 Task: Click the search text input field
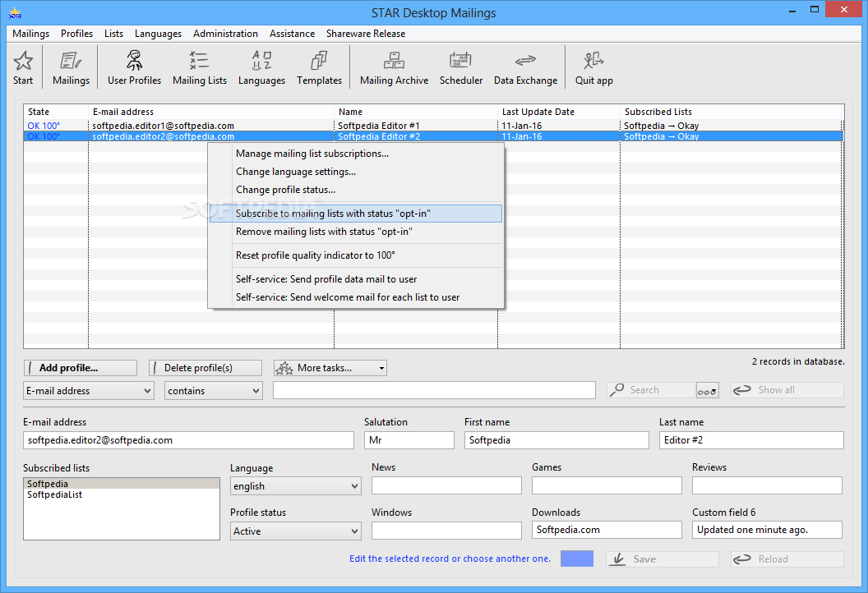[x=434, y=390]
